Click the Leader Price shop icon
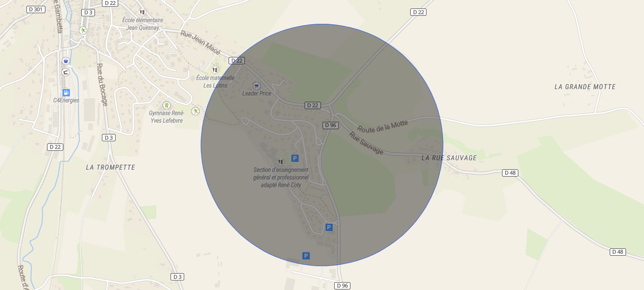The image size is (644, 290). [x=257, y=85]
